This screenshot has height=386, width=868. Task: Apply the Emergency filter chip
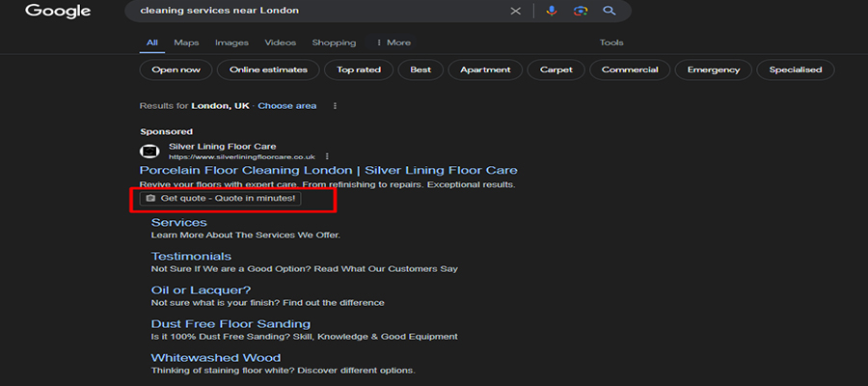point(714,69)
